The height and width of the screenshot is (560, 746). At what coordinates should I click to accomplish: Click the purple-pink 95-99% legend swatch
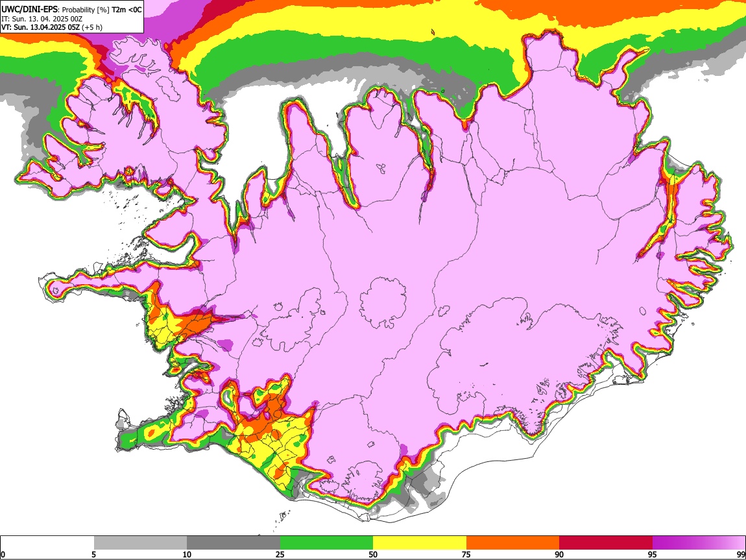699,543
